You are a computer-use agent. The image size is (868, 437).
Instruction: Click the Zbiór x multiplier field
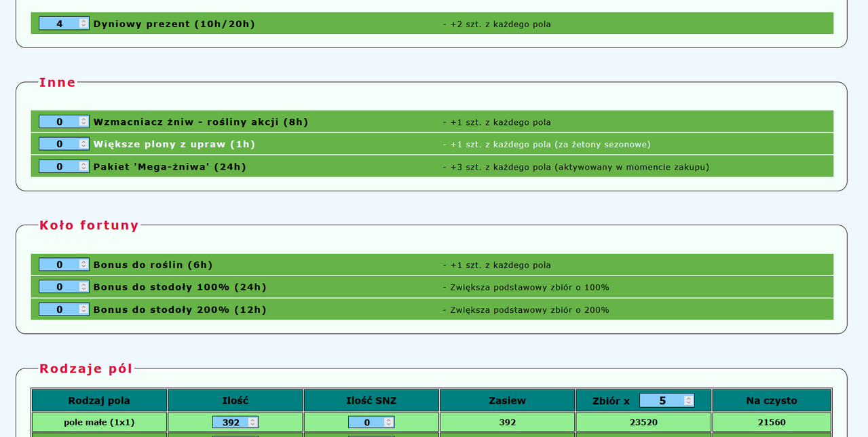pyautogui.click(x=666, y=400)
